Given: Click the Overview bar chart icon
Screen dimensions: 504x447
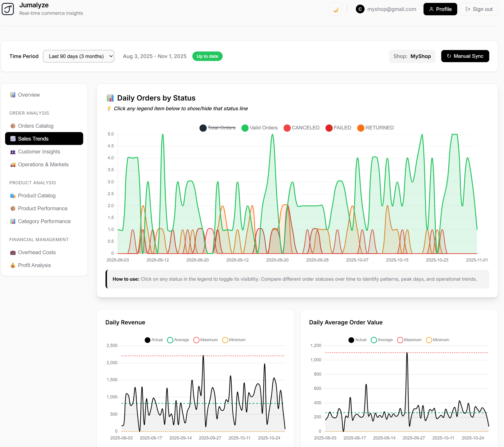Looking at the screenshot, I should [x=13, y=94].
